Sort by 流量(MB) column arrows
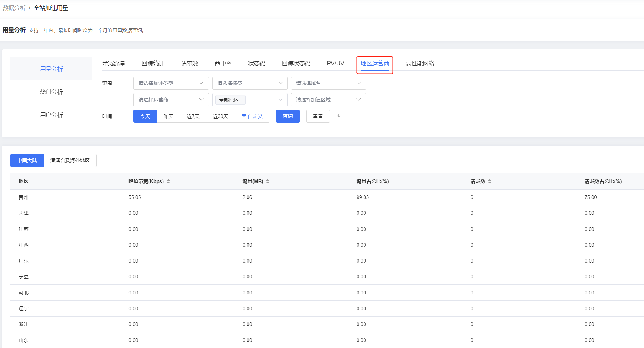 click(x=268, y=181)
